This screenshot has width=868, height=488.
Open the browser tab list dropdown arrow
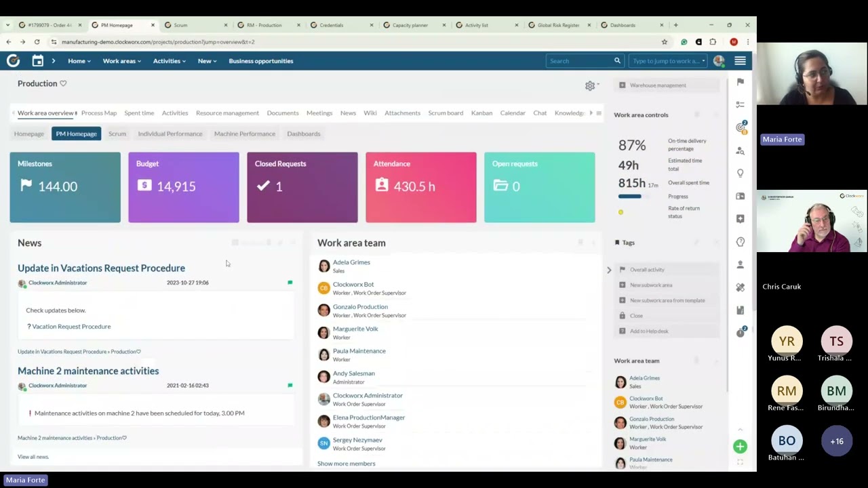(x=7, y=25)
